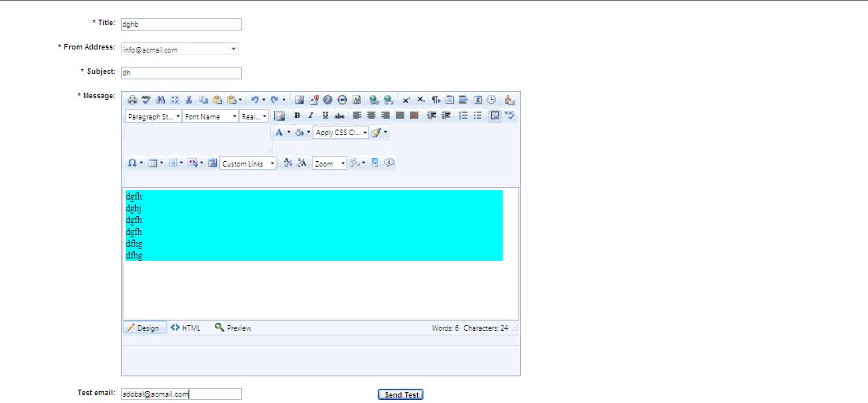The height and width of the screenshot is (403, 868).
Task: Convert selection to upper case
Action: tap(302, 163)
